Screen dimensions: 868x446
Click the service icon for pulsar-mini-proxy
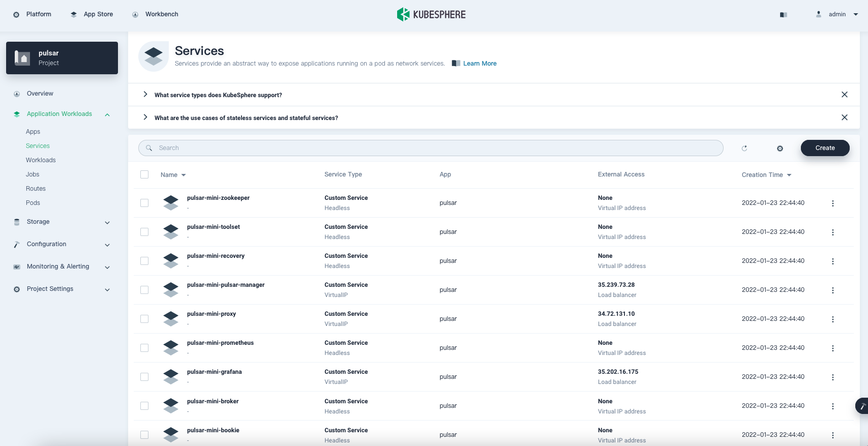point(171,319)
